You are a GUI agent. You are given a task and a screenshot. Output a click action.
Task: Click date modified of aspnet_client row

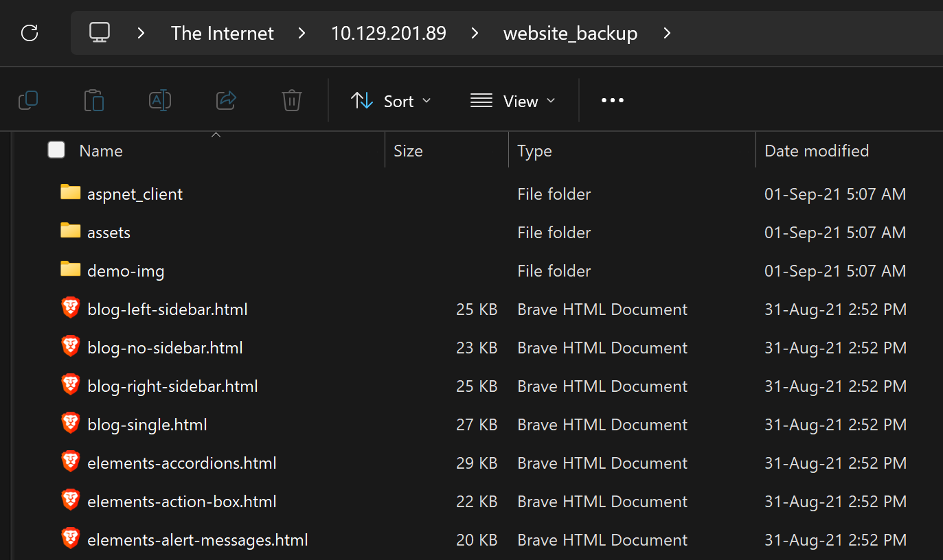click(x=835, y=194)
